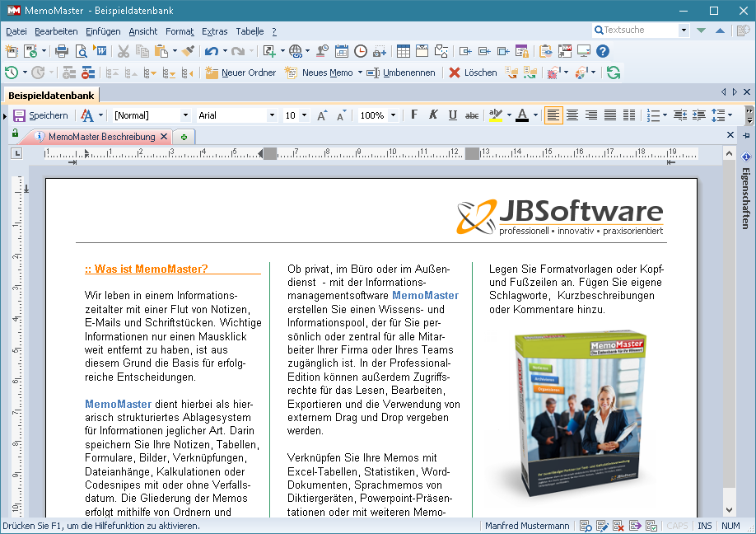Image resolution: width=756 pixels, height=534 pixels.
Task: Export the memo to Word via the W icon
Action: coord(100,50)
